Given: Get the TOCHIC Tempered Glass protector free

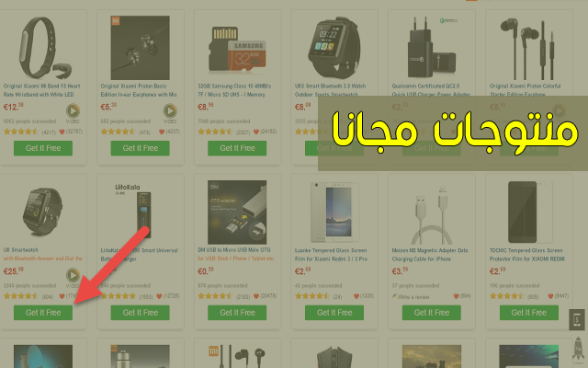Looking at the screenshot, I should [529, 313].
